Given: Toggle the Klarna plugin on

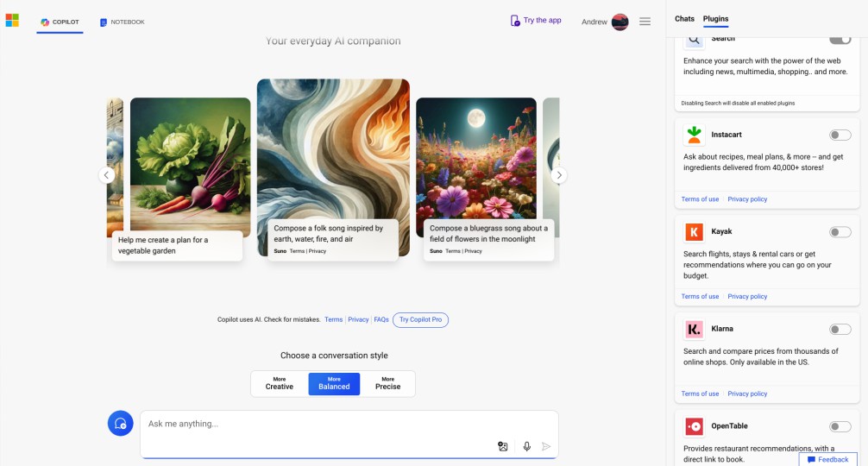Looking at the screenshot, I should point(840,329).
